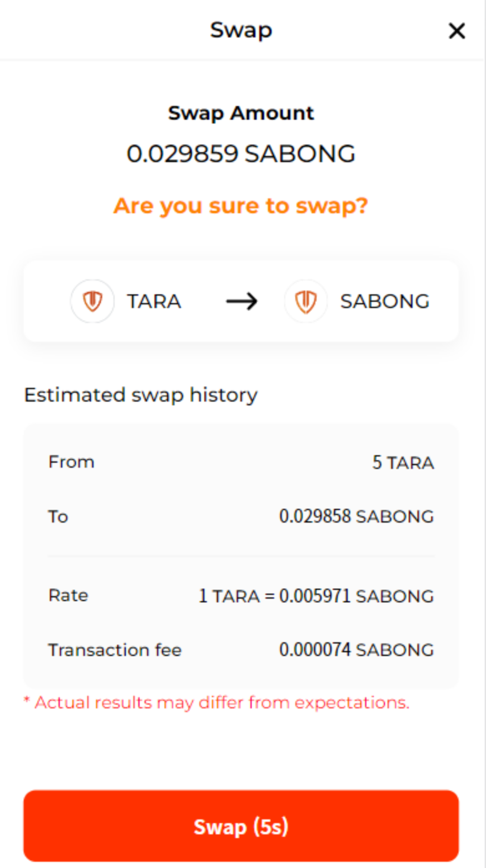Screen dimensions: 486x868
Task: Click the red disclaimer about actual results
Action: click(216, 703)
